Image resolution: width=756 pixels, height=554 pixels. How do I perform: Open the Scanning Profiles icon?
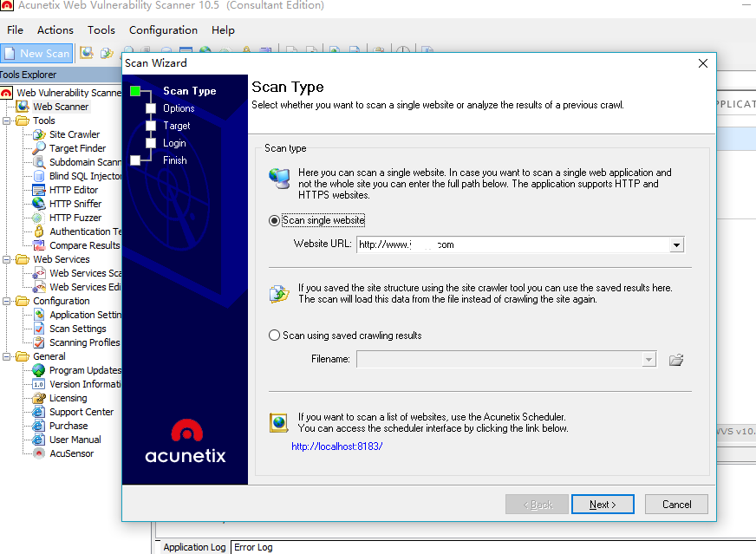point(39,342)
